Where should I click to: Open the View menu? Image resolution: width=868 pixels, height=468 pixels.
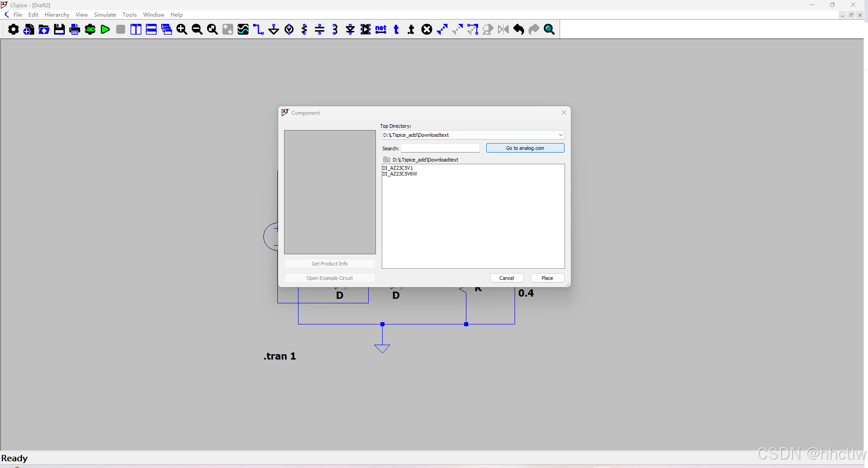point(81,15)
